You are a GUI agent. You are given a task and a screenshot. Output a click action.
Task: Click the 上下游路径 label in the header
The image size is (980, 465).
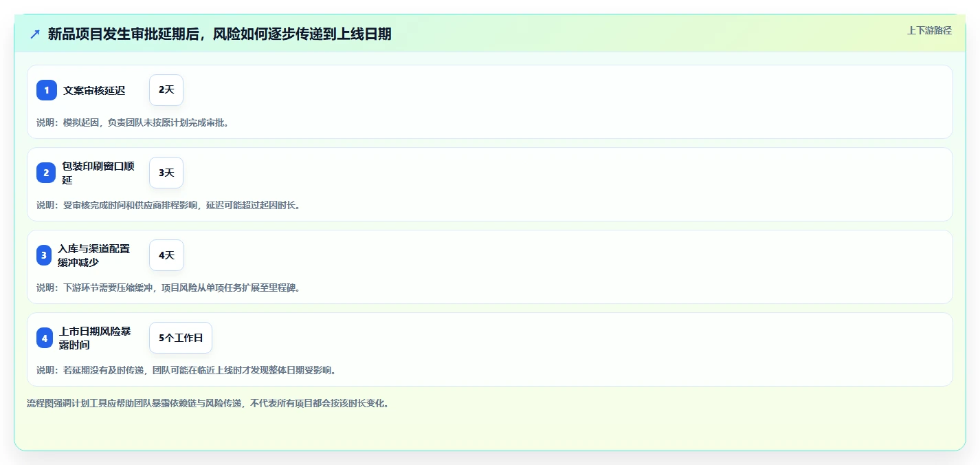(929, 30)
